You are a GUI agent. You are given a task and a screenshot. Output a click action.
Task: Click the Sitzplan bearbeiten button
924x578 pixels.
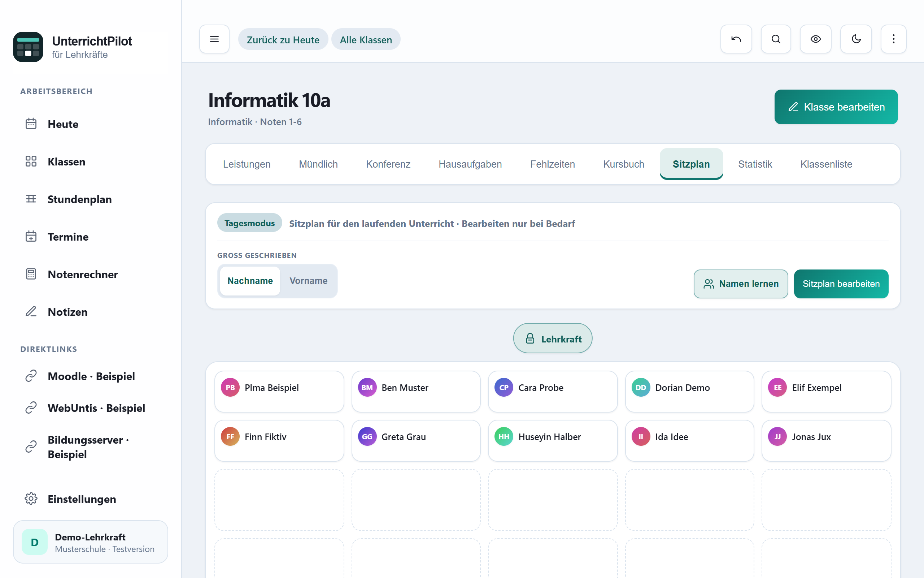pos(841,284)
